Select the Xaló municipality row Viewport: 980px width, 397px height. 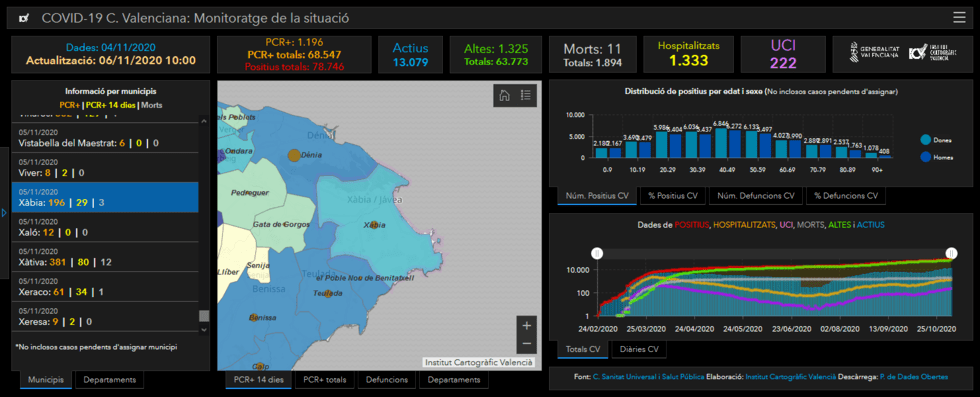coord(105,227)
